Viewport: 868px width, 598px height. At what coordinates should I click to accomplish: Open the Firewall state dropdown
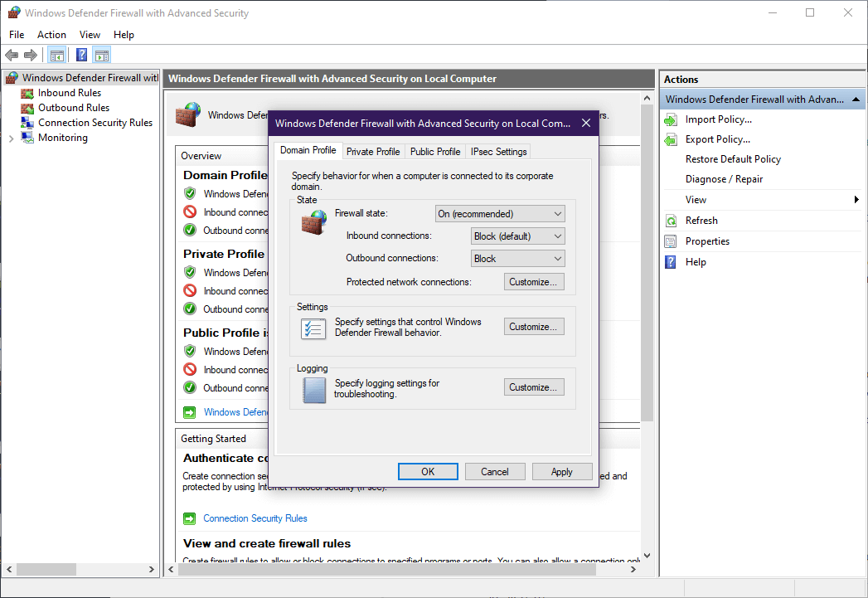(x=555, y=213)
